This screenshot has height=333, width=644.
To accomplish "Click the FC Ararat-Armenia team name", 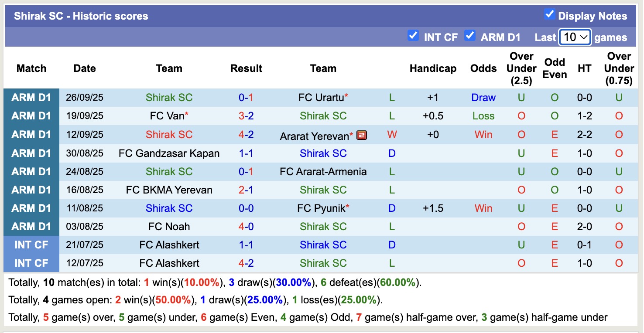I will 323,171.
